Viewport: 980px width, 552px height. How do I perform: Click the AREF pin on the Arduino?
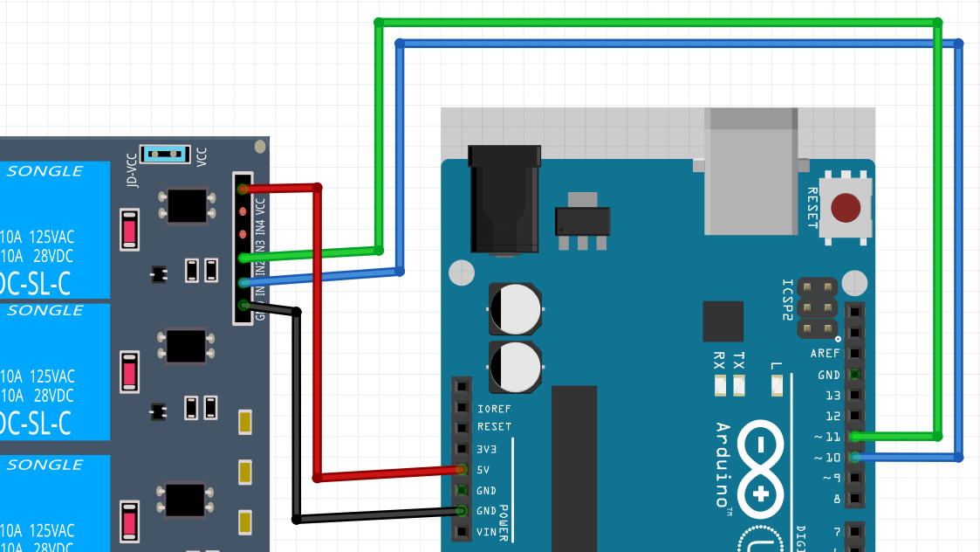(853, 353)
